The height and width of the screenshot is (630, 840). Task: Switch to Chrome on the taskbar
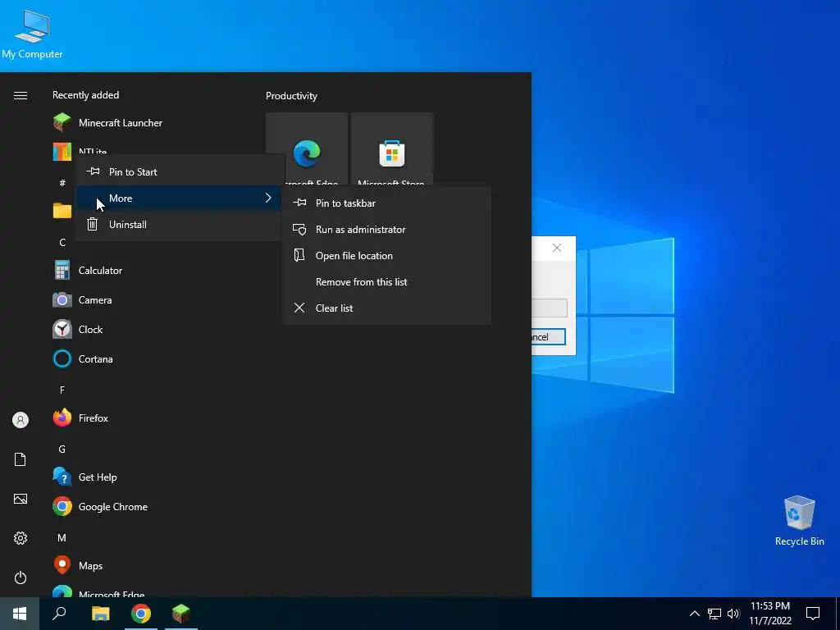(141, 614)
